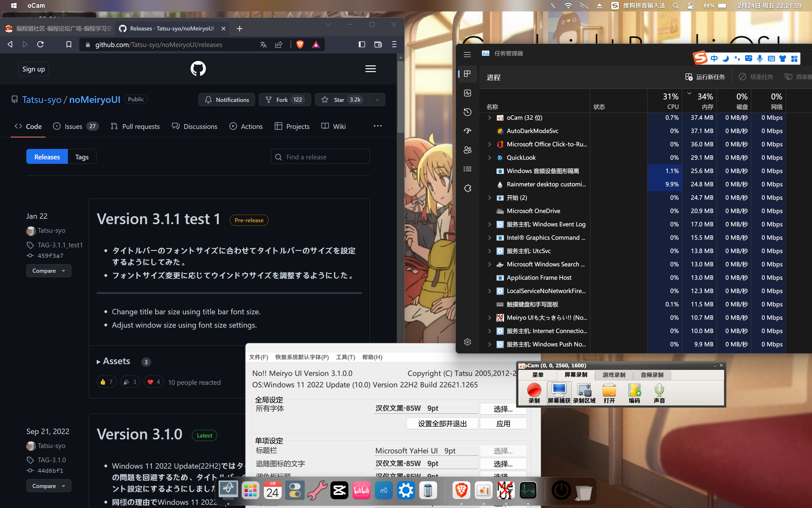Click the 应用 apply button in noMeiryoUI
Screen dimensions: 812x508
coord(503,424)
